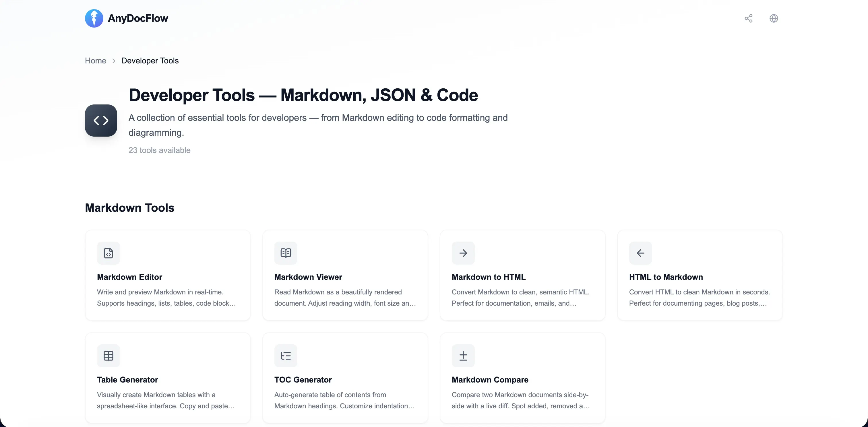Click the Markdown Compare plus-minus icon
This screenshot has width=868, height=427.
coord(463,356)
